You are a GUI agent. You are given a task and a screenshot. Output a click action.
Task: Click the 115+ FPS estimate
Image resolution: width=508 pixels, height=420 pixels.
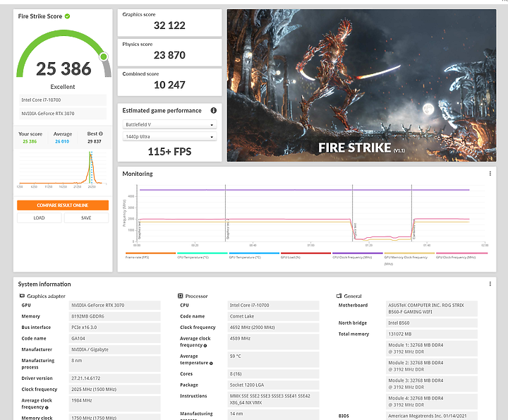coord(169,152)
